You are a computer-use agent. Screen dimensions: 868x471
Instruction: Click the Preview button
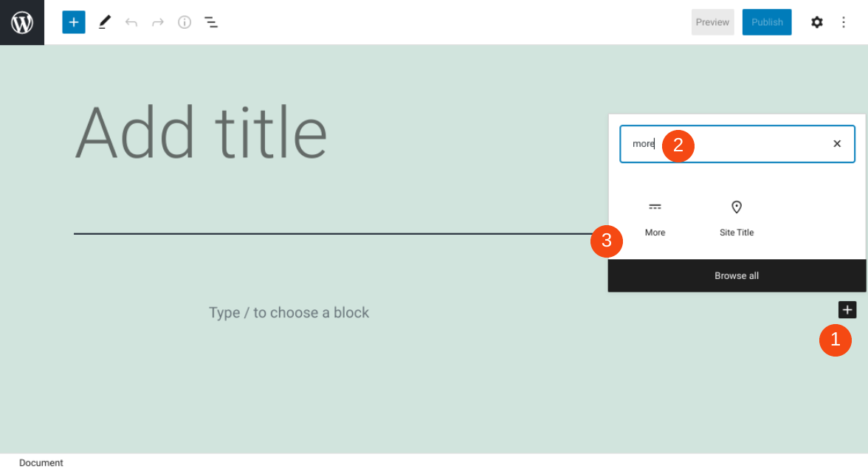pyautogui.click(x=712, y=22)
